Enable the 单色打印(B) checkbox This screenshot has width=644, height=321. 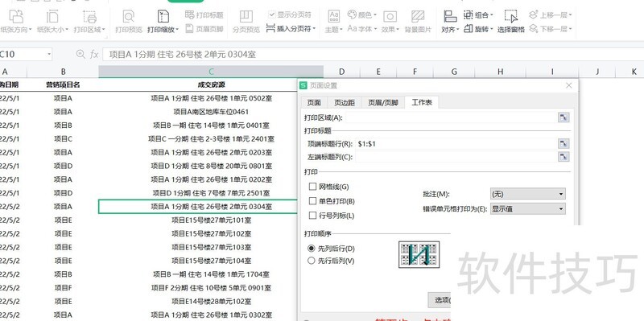tap(312, 201)
